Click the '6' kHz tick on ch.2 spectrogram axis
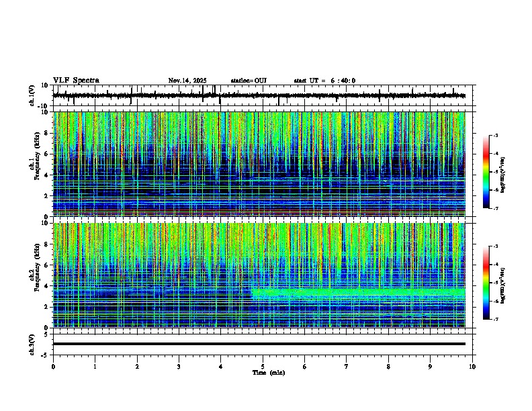 pyautogui.click(x=47, y=265)
